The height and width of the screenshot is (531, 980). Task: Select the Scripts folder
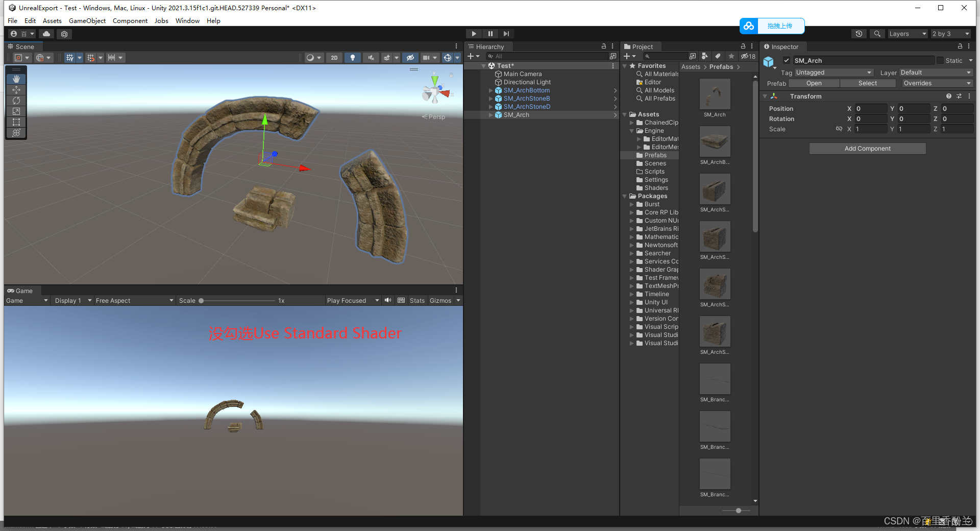pyautogui.click(x=654, y=172)
